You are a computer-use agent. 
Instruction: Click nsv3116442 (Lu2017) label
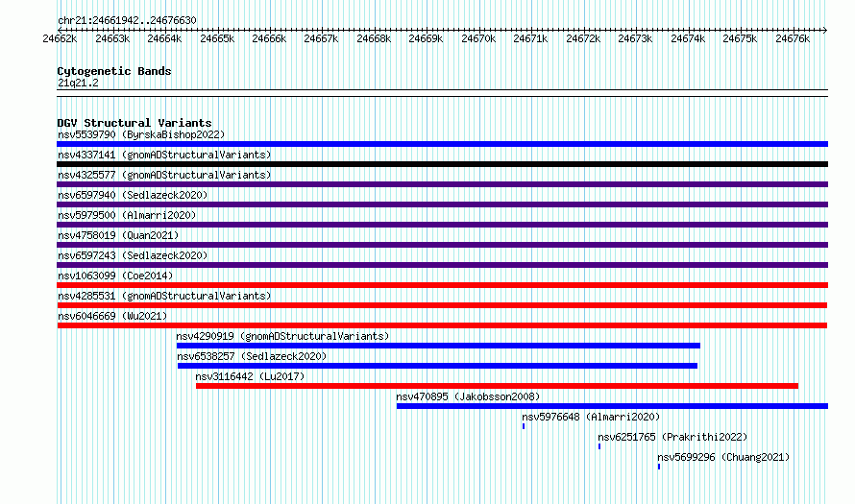[x=250, y=376]
